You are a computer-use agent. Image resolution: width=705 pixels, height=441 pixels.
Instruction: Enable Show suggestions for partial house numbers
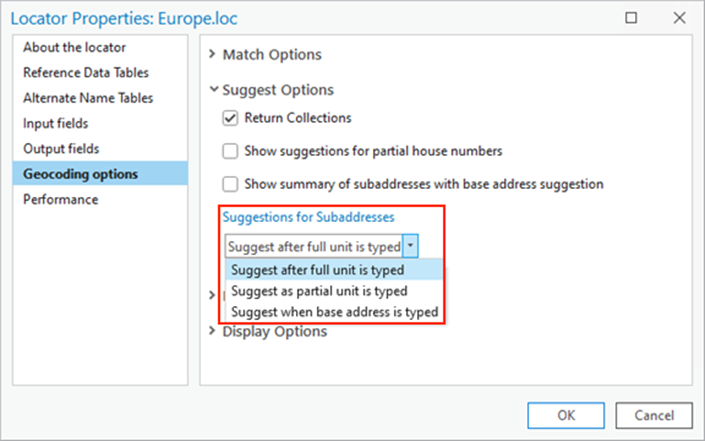231,152
